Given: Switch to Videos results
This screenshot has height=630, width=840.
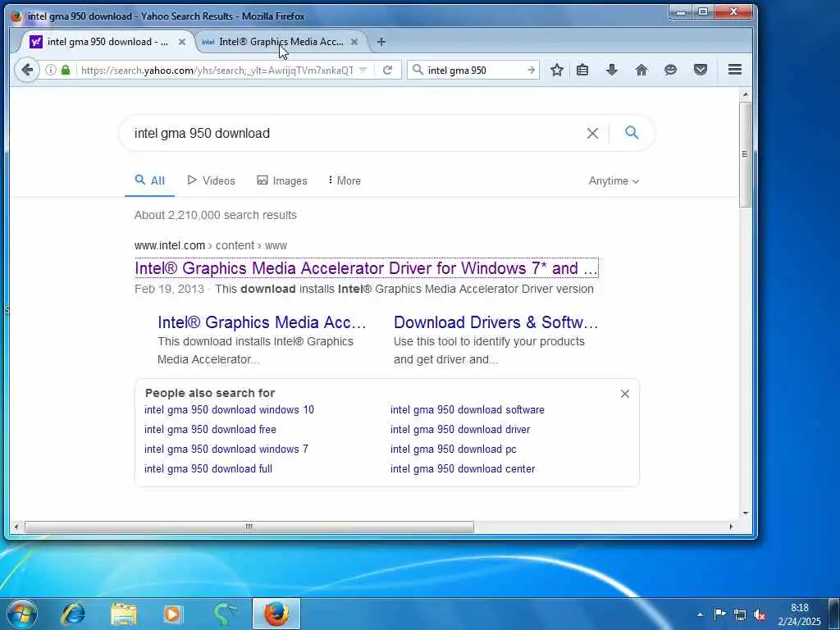Looking at the screenshot, I should 211,180.
